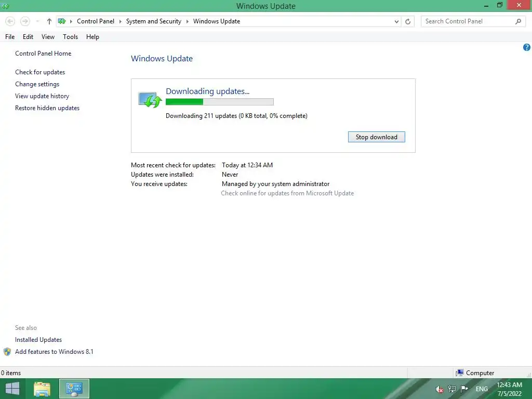Click the Windows Update breadcrumb
Screen dimensions: 532x399
coord(217,21)
